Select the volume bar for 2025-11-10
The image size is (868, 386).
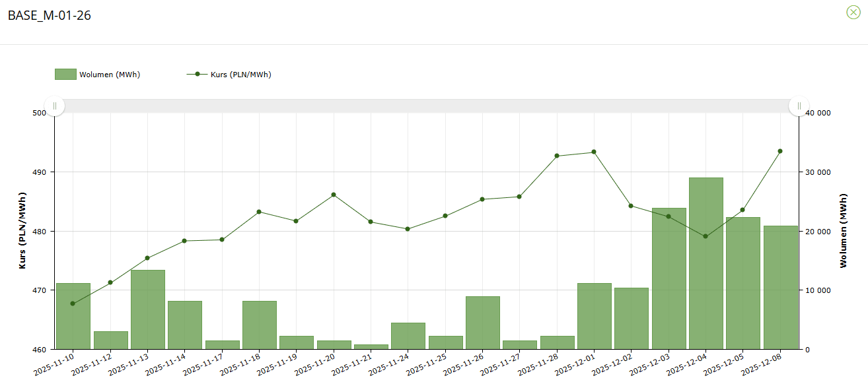tap(73, 316)
